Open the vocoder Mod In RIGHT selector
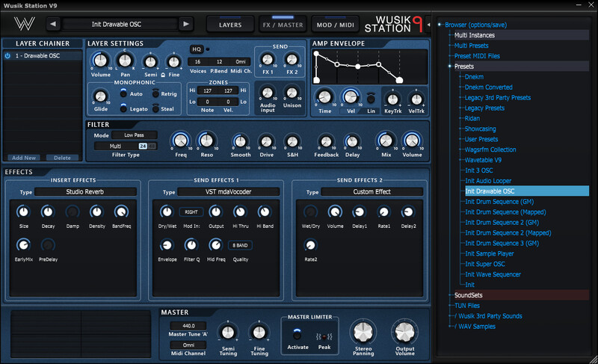598x364 pixels. 191,212
